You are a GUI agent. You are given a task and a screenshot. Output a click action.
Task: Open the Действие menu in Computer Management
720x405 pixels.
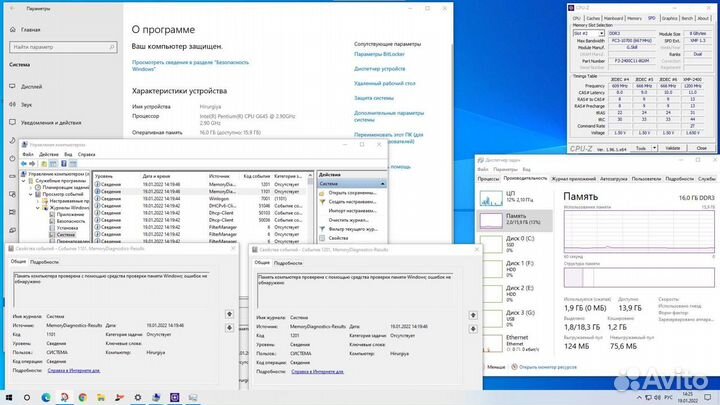[47, 156]
